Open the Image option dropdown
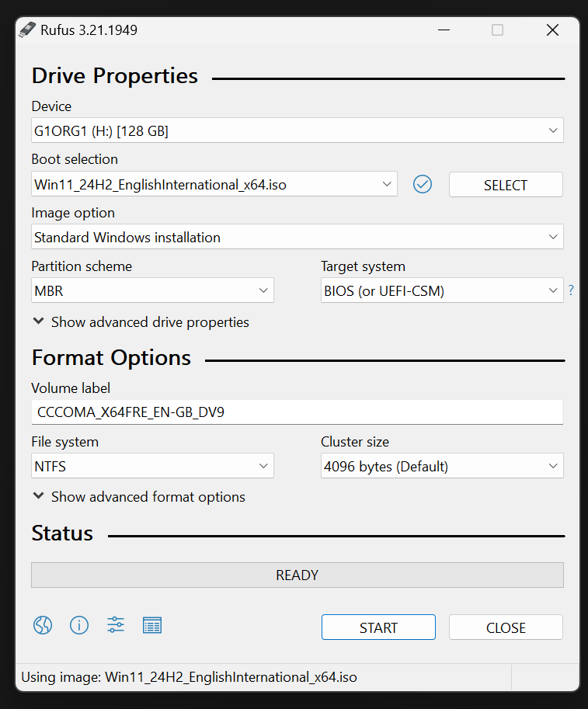Screen dimensions: 588x709 click(297, 237)
